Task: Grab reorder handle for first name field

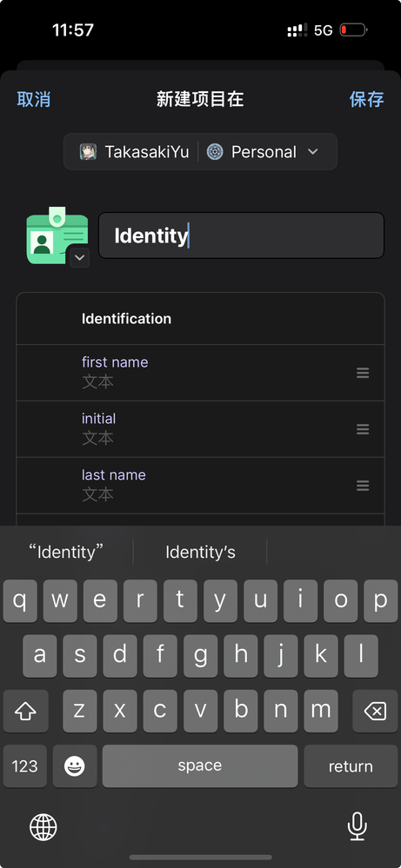Action: [x=363, y=373]
